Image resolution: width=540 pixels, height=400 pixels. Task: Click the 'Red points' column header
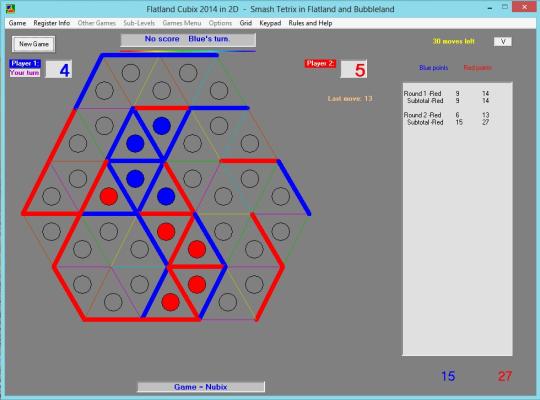478,68
